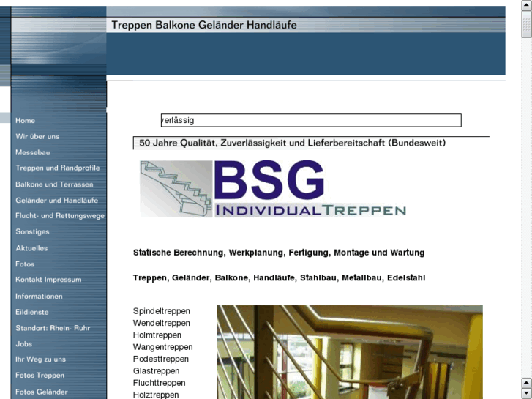Open Standort: Rhein- Ruhr link
Image resolution: width=532 pixels, height=399 pixels.
[53, 329]
